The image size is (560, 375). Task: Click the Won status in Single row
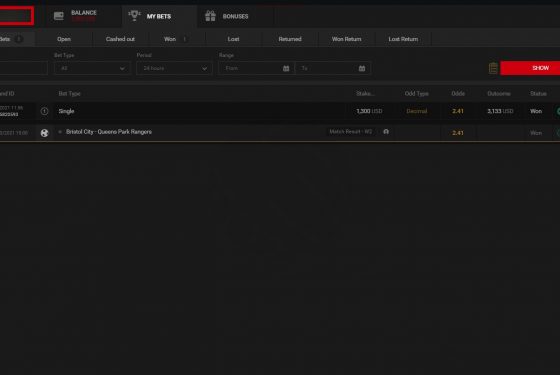(x=536, y=111)
